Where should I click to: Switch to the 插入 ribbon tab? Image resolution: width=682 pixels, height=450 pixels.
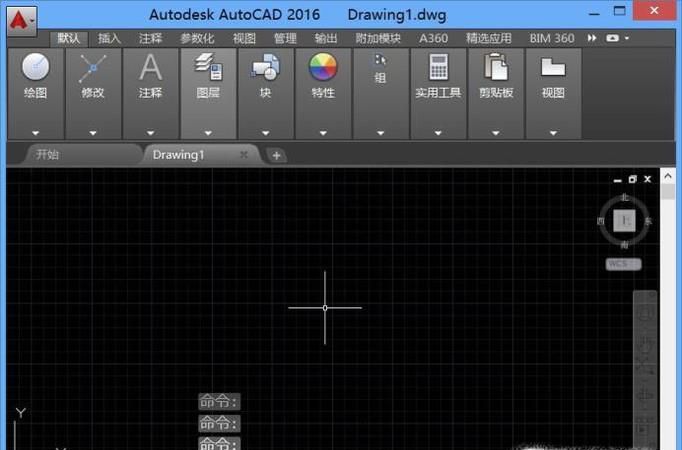[109, 38]
